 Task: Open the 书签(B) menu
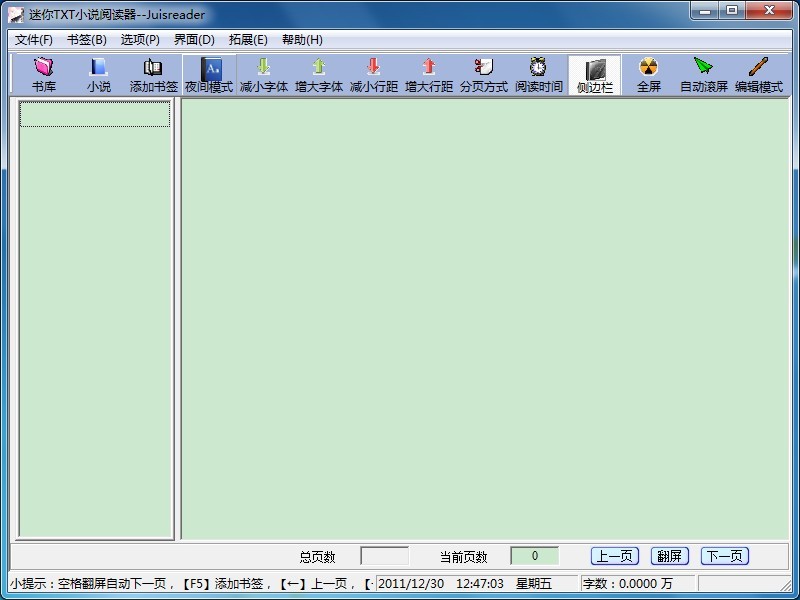pos(87,40)
